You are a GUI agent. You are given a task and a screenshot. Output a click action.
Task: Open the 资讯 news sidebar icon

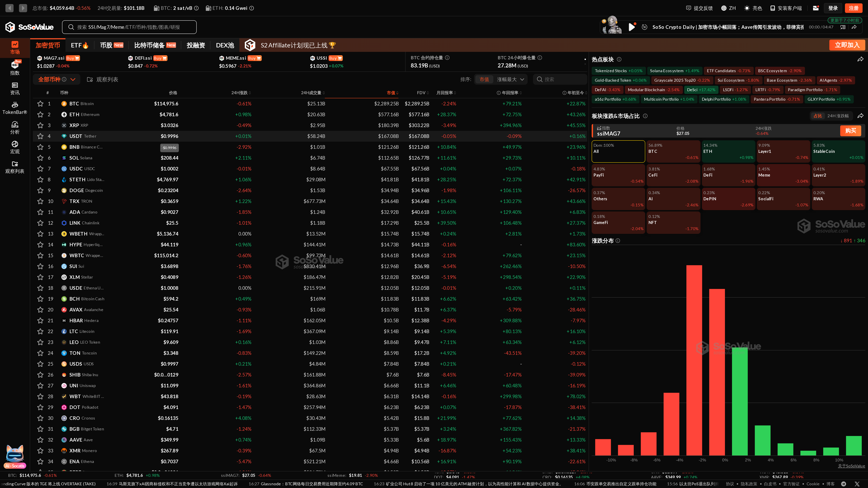pos(15,89)
